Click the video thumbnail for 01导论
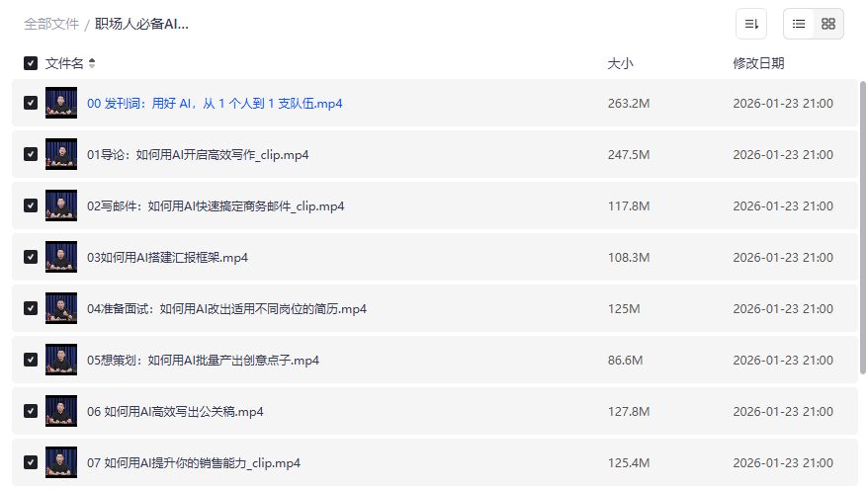The image size is (868, 489). pyautogui.click(x=61, y=154)
